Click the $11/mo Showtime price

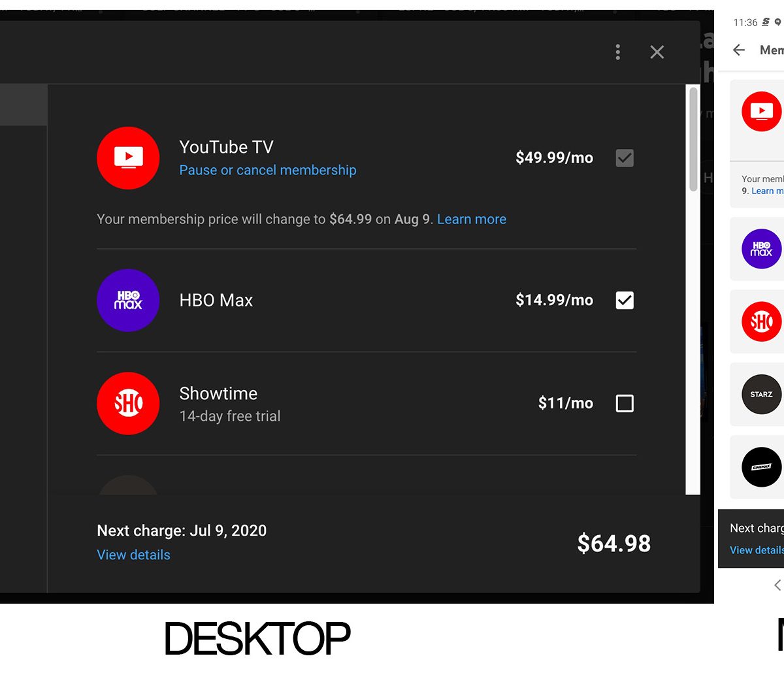click(x=566, y=403)
